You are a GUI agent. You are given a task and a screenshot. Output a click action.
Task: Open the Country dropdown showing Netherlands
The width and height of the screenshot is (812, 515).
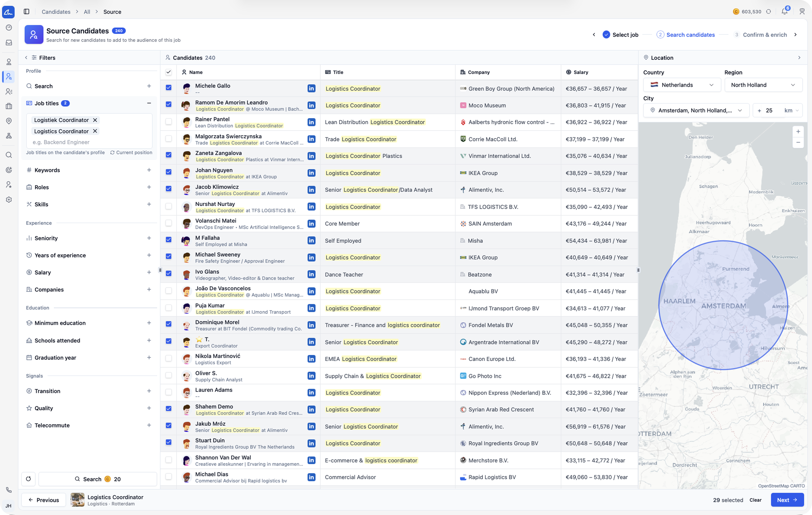pyautogui.click(x=682, y=85)
